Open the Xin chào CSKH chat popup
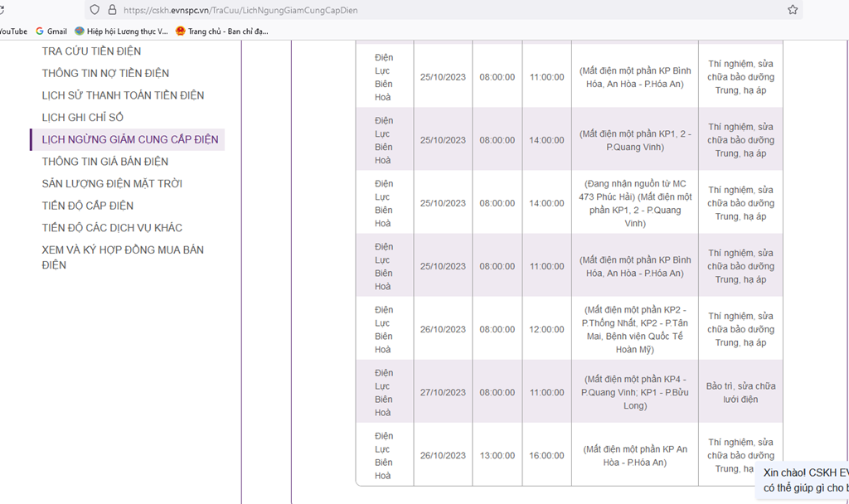 (x=804, y=480)
